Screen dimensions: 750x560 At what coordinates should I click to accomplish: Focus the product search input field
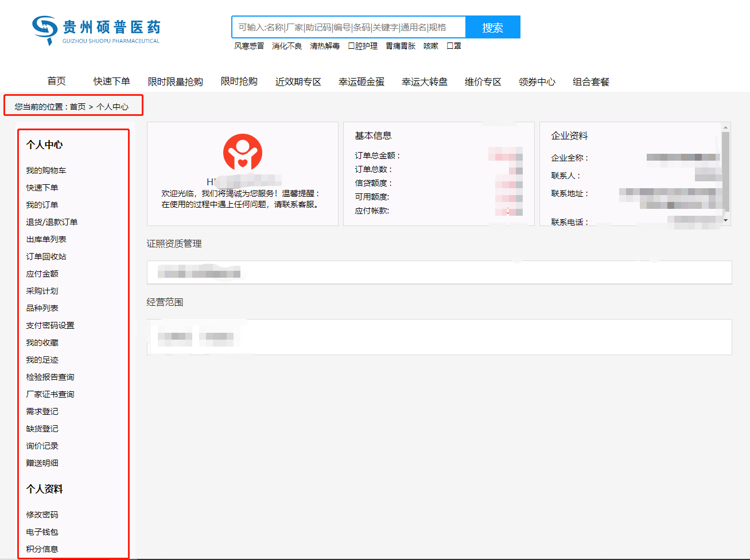click(x=348, y=28)
